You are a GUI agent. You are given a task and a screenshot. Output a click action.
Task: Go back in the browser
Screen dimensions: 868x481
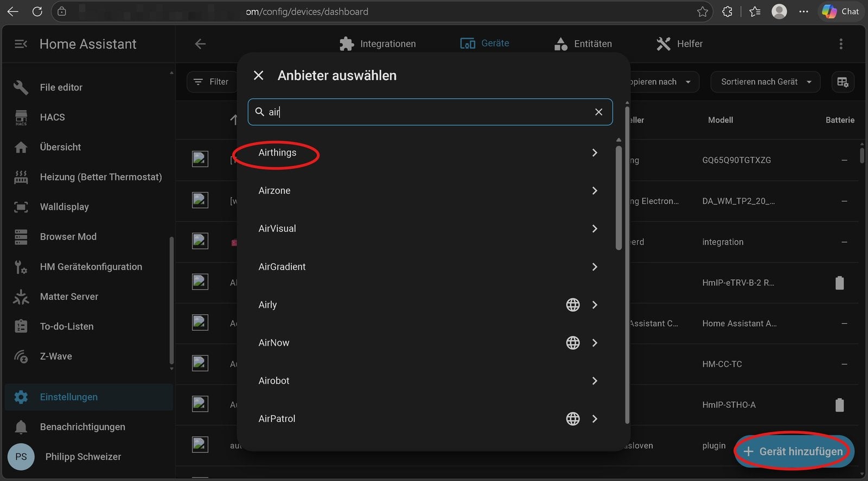click(x=13, y=11)
